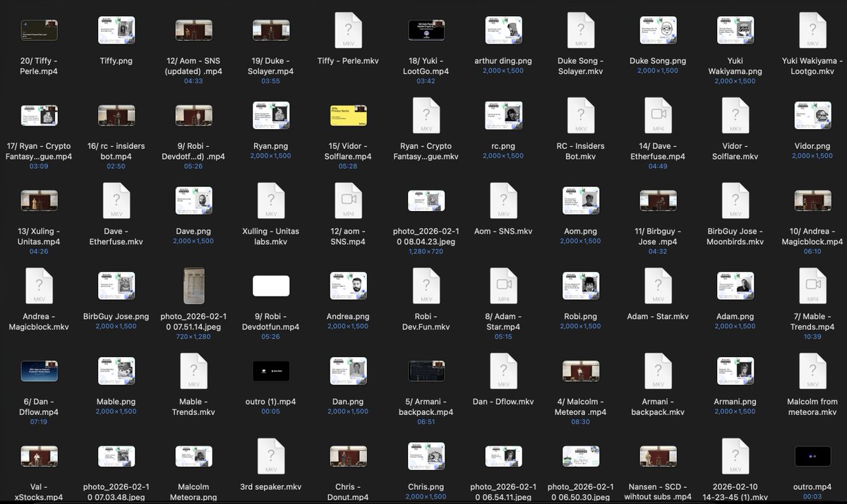
Task: Select the arthur ding.png thumbnail
Action: 503,30
